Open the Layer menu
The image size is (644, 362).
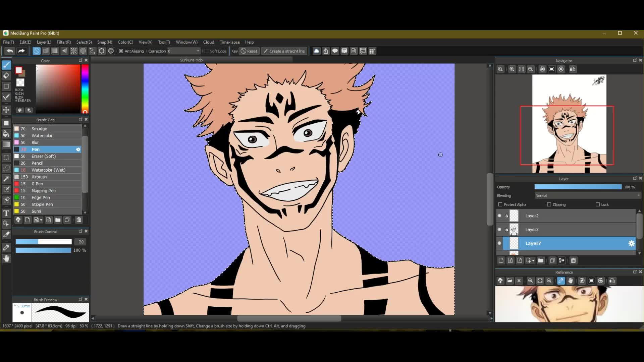pos(44,42)
